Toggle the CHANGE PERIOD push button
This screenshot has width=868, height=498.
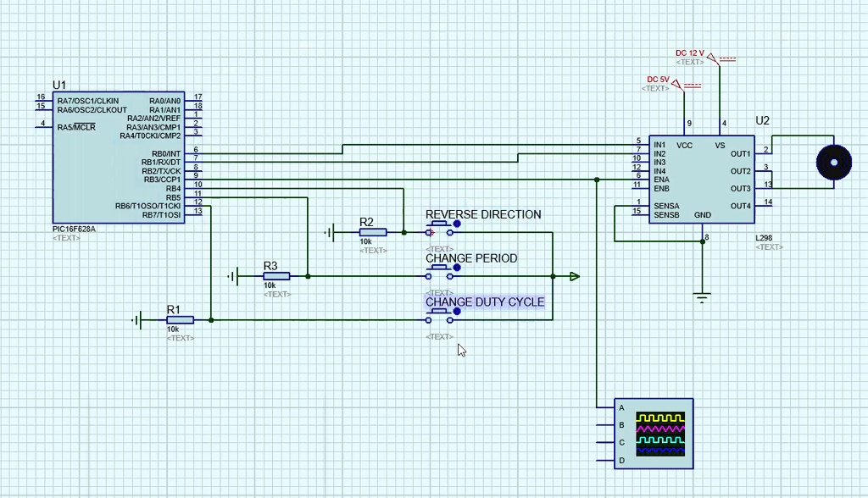click(x=440, y=272)
